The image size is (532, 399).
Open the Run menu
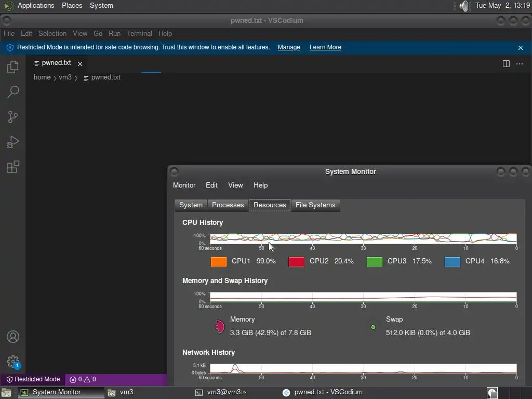[x=114, y=34]
